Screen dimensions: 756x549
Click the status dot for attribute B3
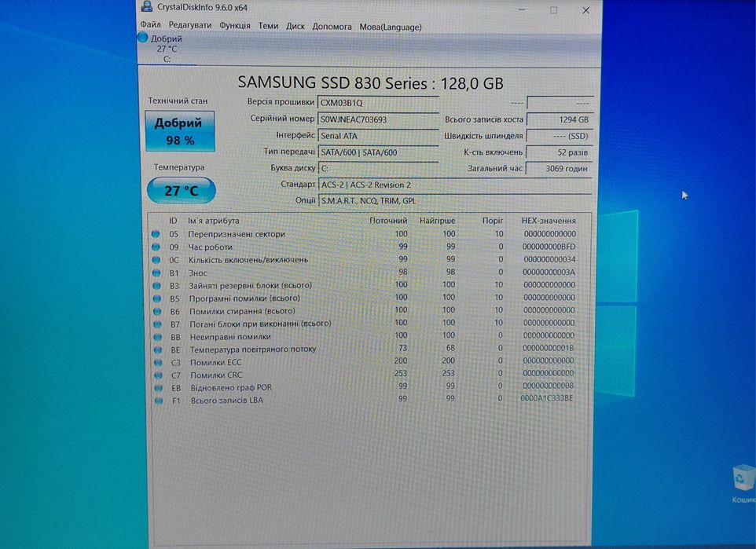point(156,285)
